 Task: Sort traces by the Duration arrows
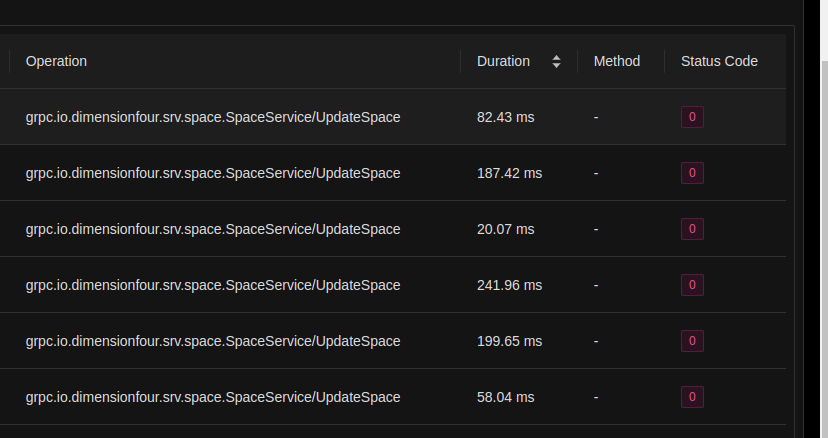pos(556,61)
